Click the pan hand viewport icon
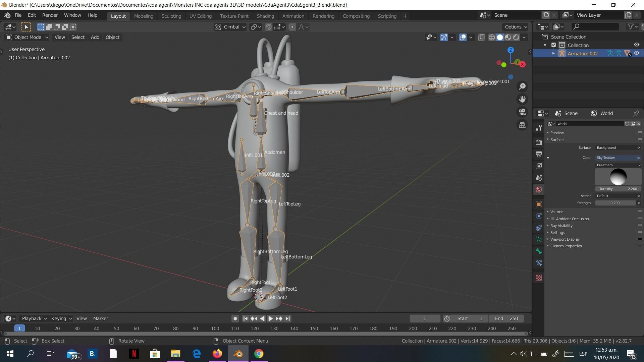Screen dimensions: 644x362 [522, 99]
